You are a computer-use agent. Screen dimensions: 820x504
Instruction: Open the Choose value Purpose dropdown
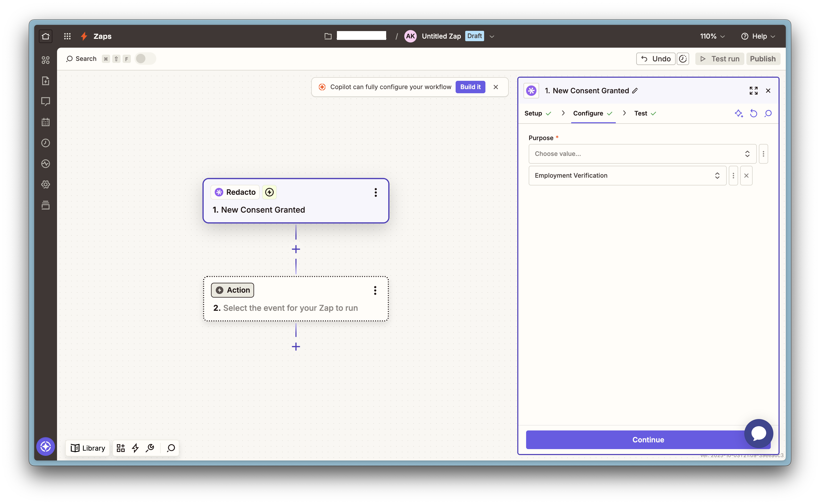pyautogui.click(x=642, y=154)
